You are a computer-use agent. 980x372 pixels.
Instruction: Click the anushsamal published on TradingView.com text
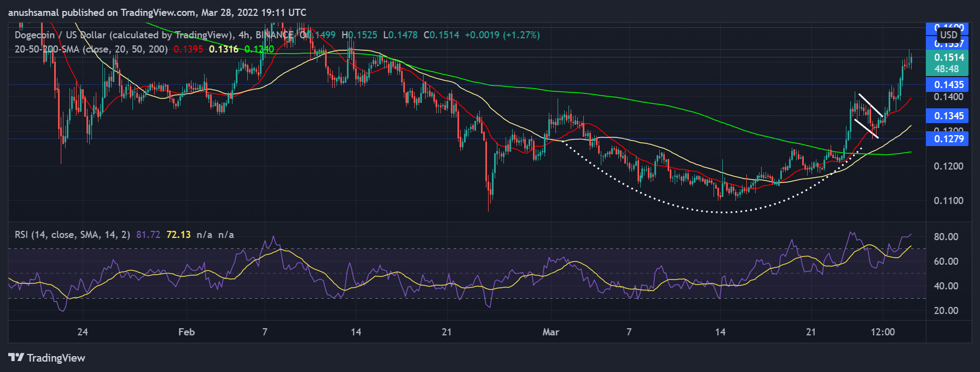157,12
